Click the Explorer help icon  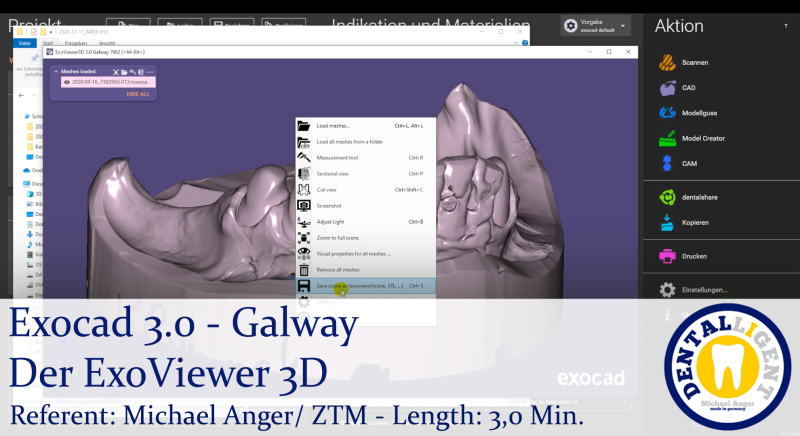pyautogui.click(x=524, y=43)
